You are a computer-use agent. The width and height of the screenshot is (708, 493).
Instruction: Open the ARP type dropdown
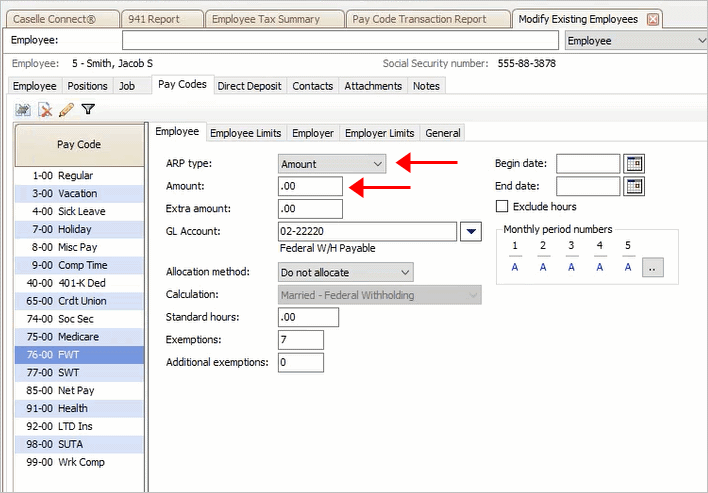point(332,164)
